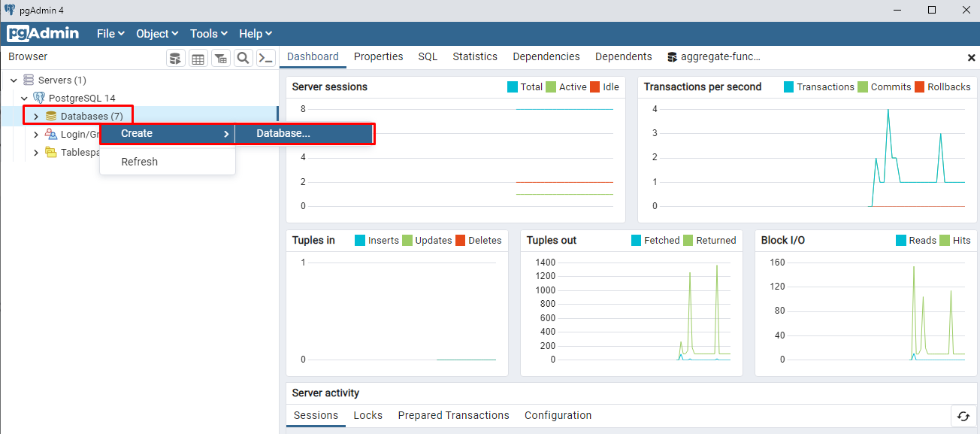This screenshot has width=980, height=434.
Task: Collapse the PostgreSQL 14 tree node
Action: [24, 98]
